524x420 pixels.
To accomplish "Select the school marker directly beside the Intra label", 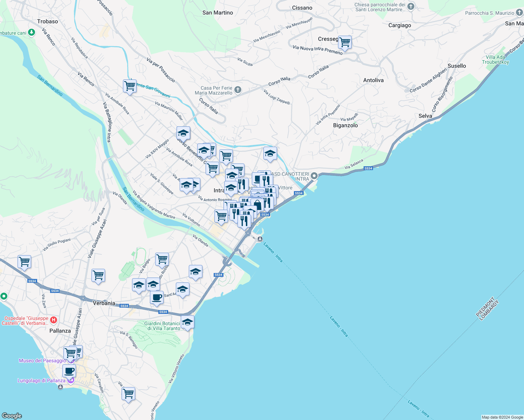I will click(x=231, y=188).
